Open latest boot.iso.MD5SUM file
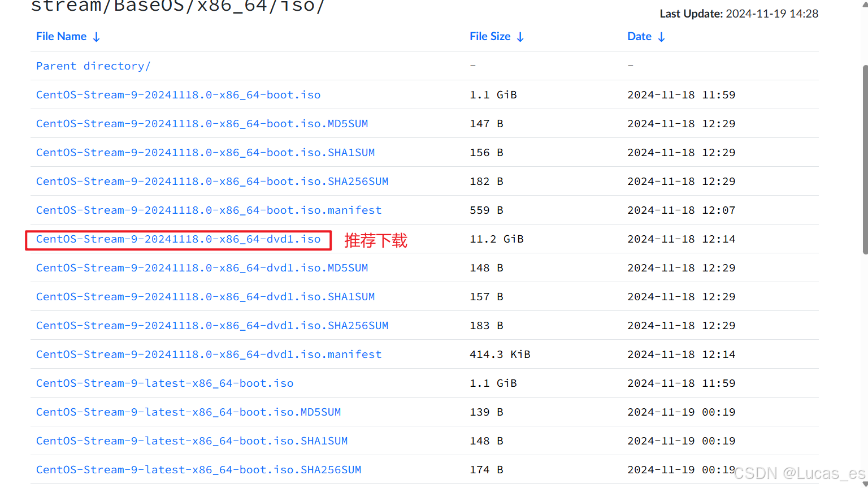 (188, 412)
